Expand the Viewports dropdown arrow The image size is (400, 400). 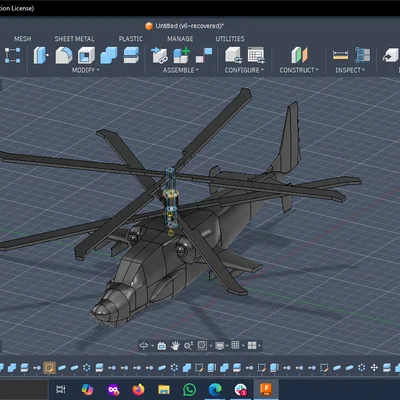259,346
